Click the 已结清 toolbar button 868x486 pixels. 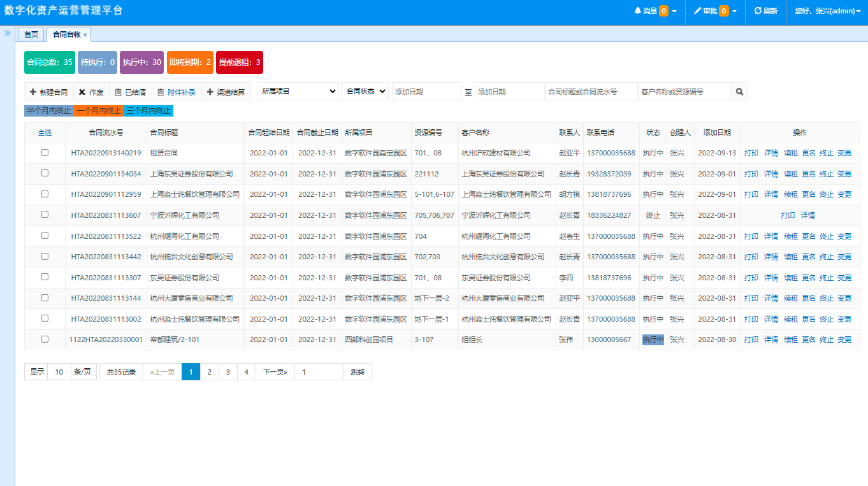[x=131, y=92]
